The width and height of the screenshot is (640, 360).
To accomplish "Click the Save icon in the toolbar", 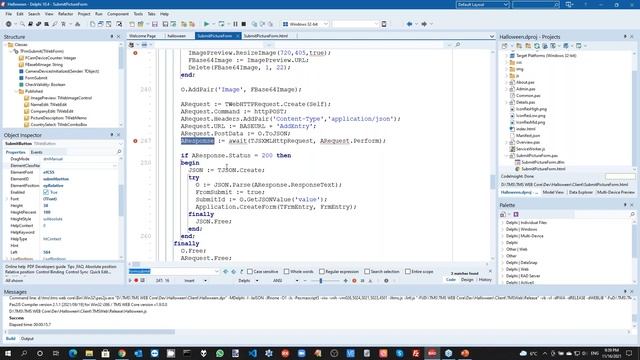I will (155, 24).
